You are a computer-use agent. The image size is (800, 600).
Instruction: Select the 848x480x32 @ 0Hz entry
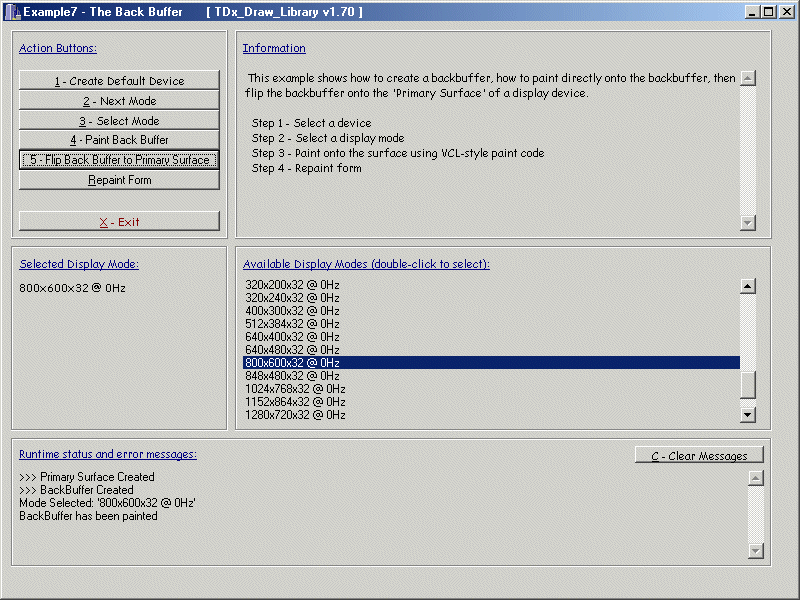(292, 376)
